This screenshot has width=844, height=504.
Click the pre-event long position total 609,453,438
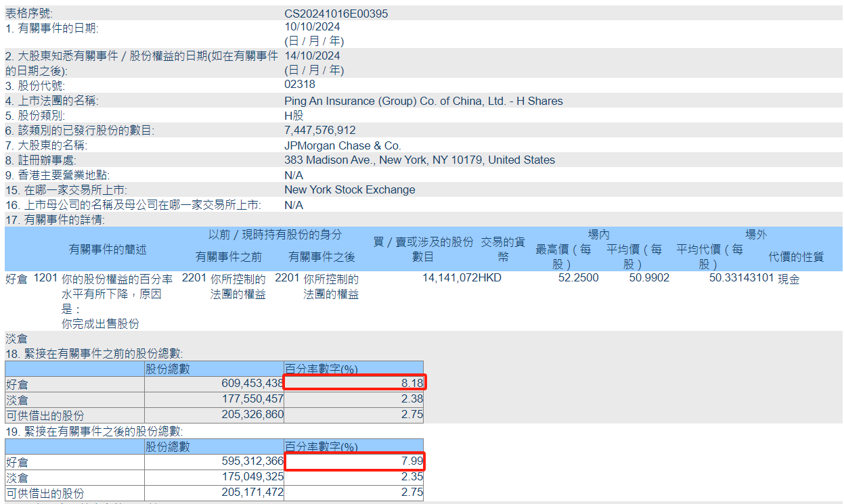point(252,384)
